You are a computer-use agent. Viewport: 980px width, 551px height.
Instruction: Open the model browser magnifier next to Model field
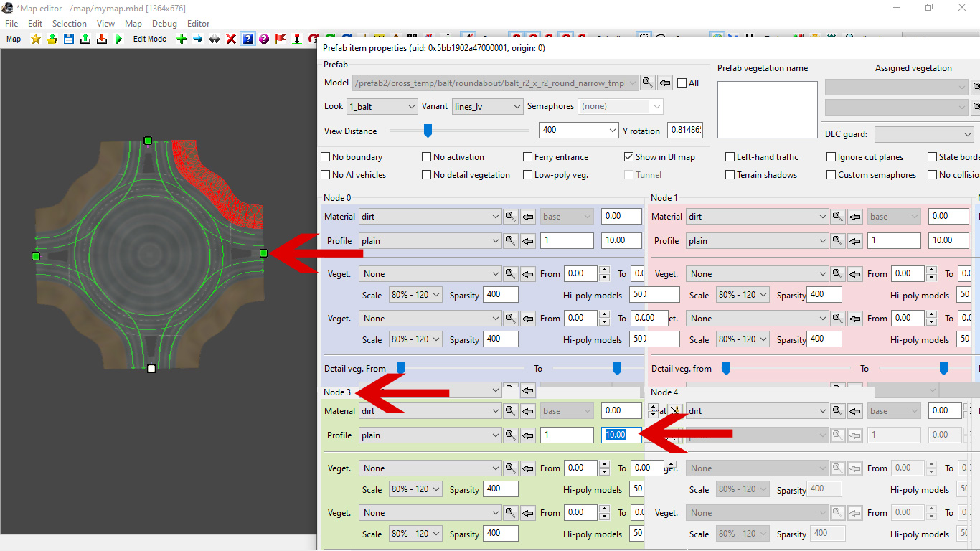click(648, 83)
